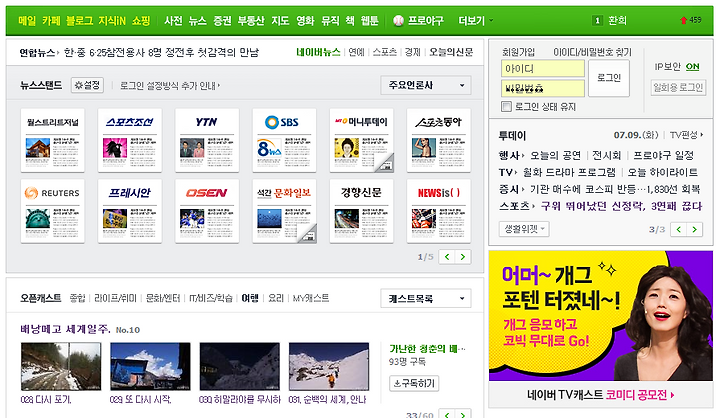
Task: Enable 로그인 상태 유지 checkbox
Action: point(506,107)
